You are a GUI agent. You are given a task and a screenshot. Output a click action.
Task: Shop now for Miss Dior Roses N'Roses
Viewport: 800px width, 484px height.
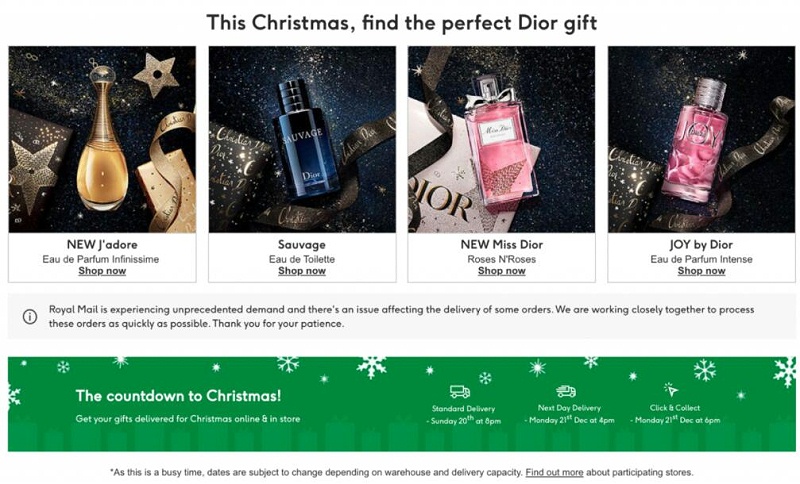tap(502, 271)
